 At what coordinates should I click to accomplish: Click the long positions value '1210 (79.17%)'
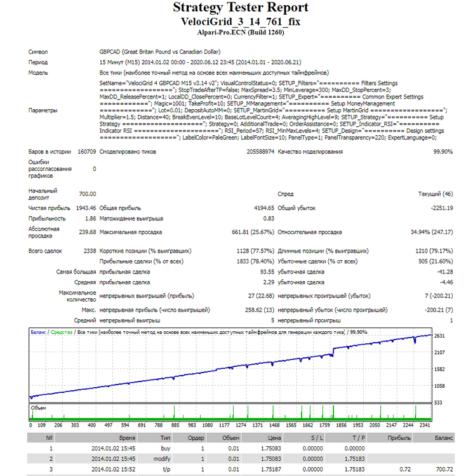point(434,251)
